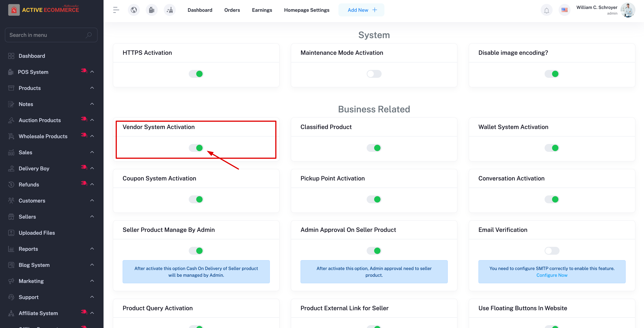
Task: Toggle Coupon System Activation switch
Action: 196,199
